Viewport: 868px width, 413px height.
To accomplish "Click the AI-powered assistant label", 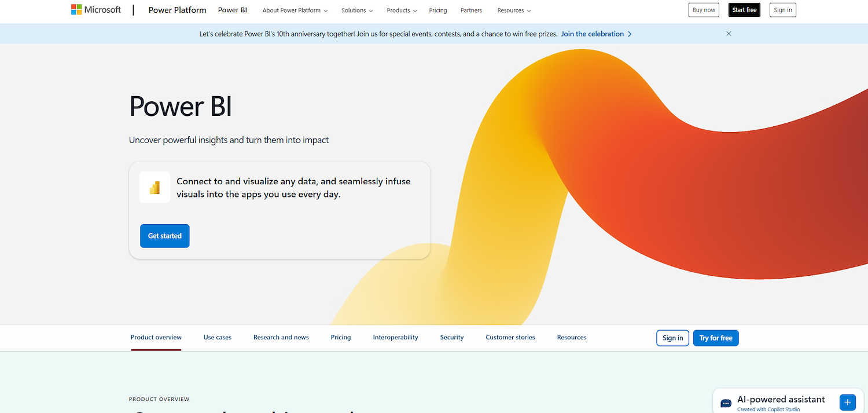I will 781,399.
